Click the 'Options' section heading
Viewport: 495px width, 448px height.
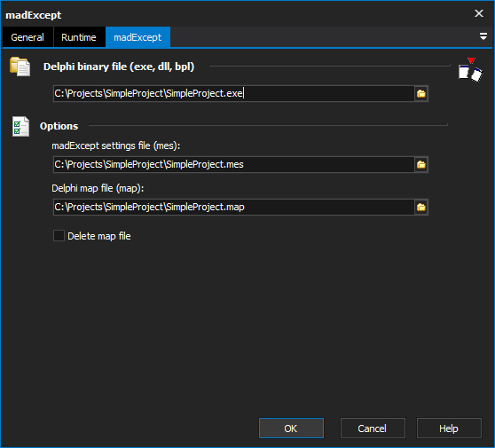click(59, 126)
